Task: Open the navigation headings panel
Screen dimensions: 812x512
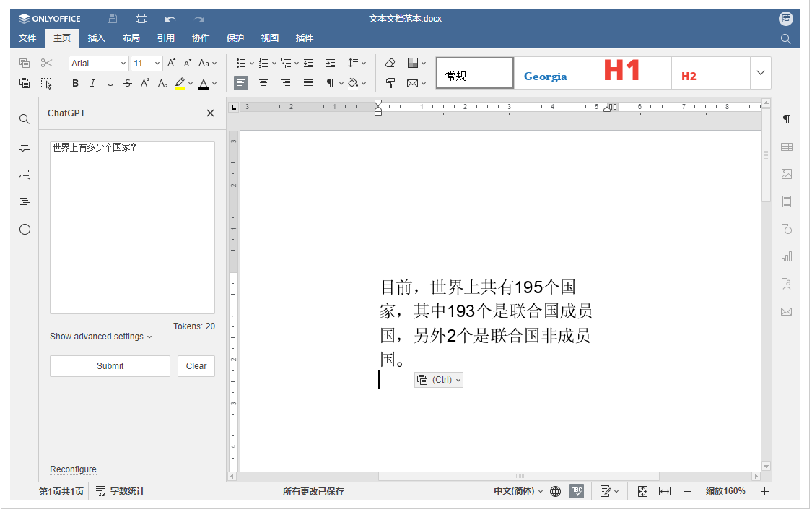Action: 24,201
